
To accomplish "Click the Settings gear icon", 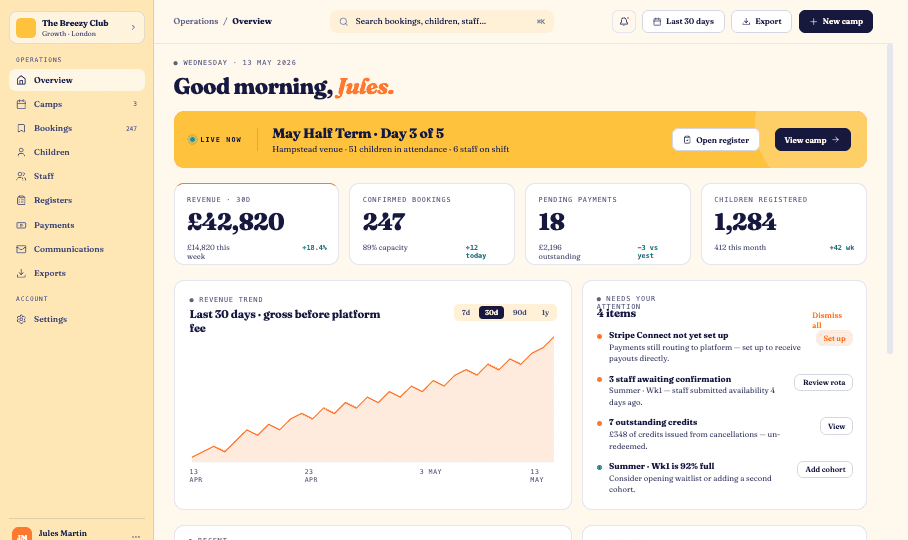I will coord(21,319).
